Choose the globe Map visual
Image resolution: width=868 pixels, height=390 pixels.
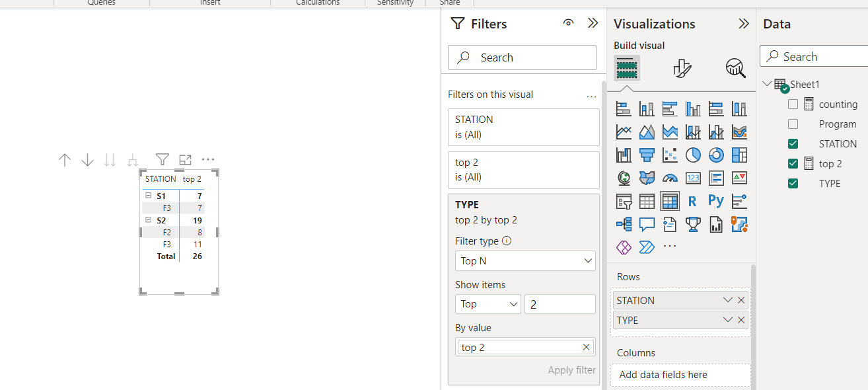tap(624, 178)
